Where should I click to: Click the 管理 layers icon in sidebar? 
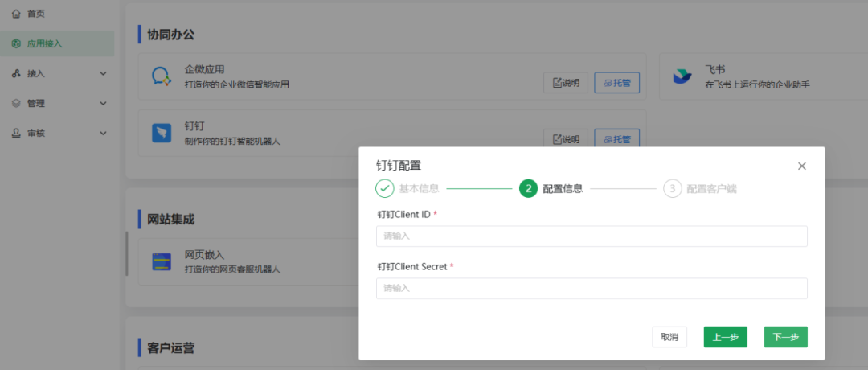point(16,103)
